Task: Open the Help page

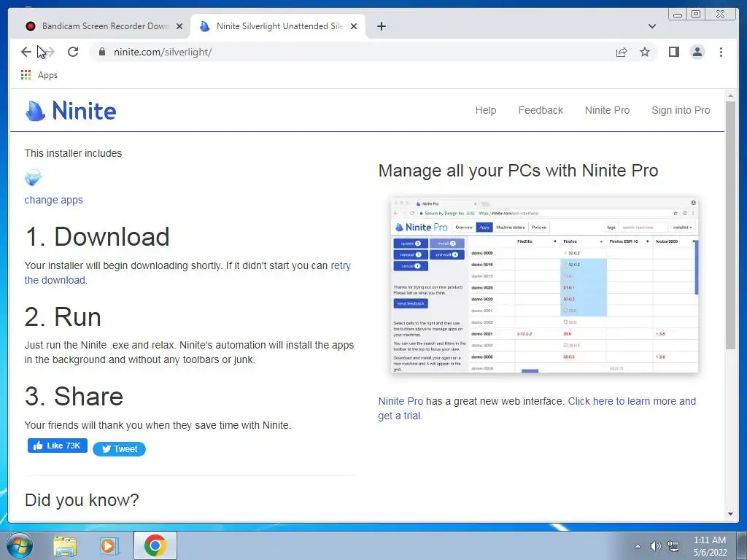Action: click(485, 110)
